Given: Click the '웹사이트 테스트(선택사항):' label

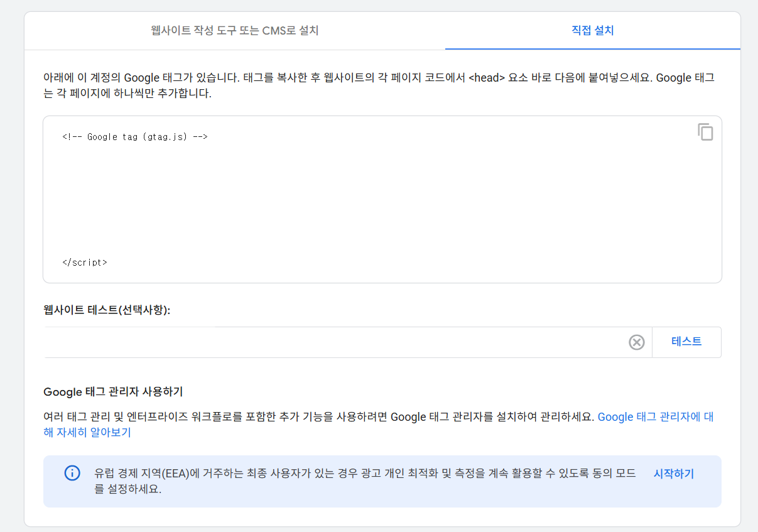Looking at the screenshot, I should pyautogui.click(x=107, y=310).
